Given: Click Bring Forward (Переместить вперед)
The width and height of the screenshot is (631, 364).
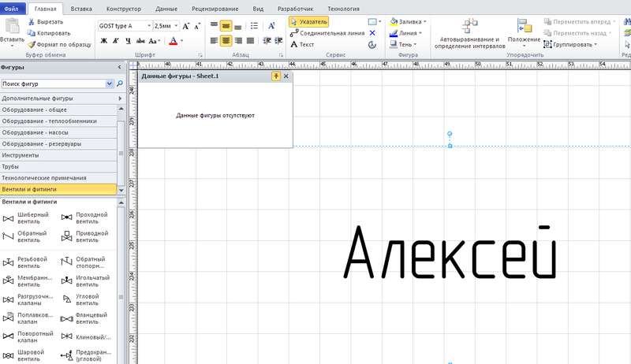Looking at the screenshot, I should 580,22.
